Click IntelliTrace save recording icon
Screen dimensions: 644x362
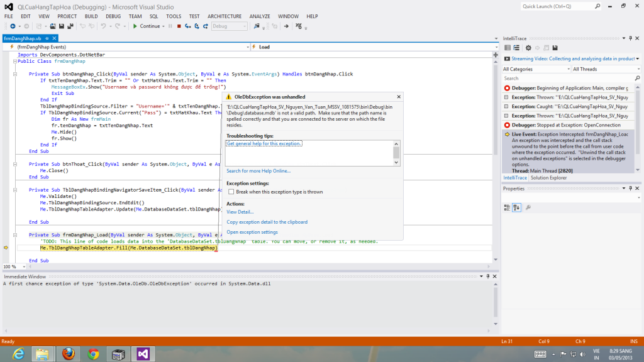[555, 48]
